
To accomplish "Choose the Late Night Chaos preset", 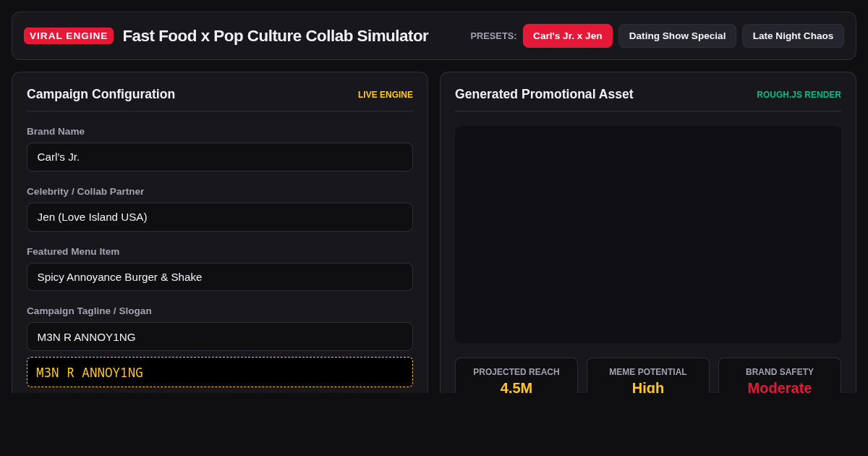I will click(793, 35).
